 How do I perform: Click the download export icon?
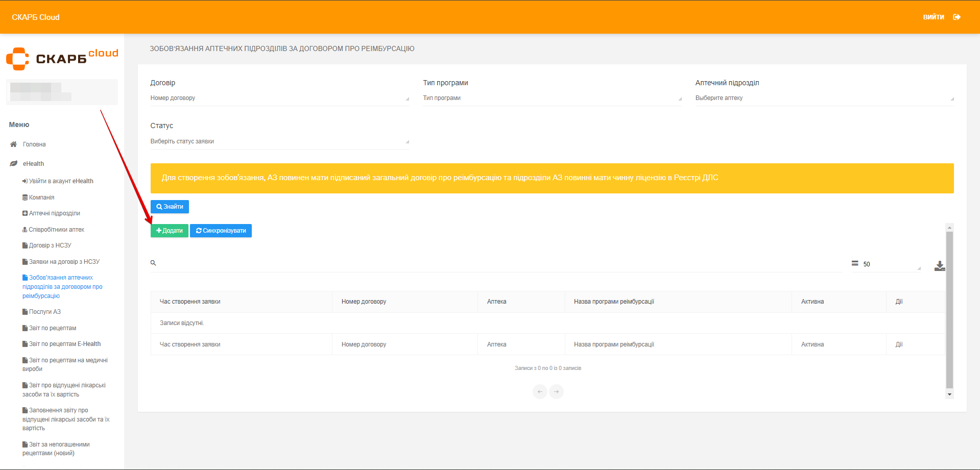point(939,266)
